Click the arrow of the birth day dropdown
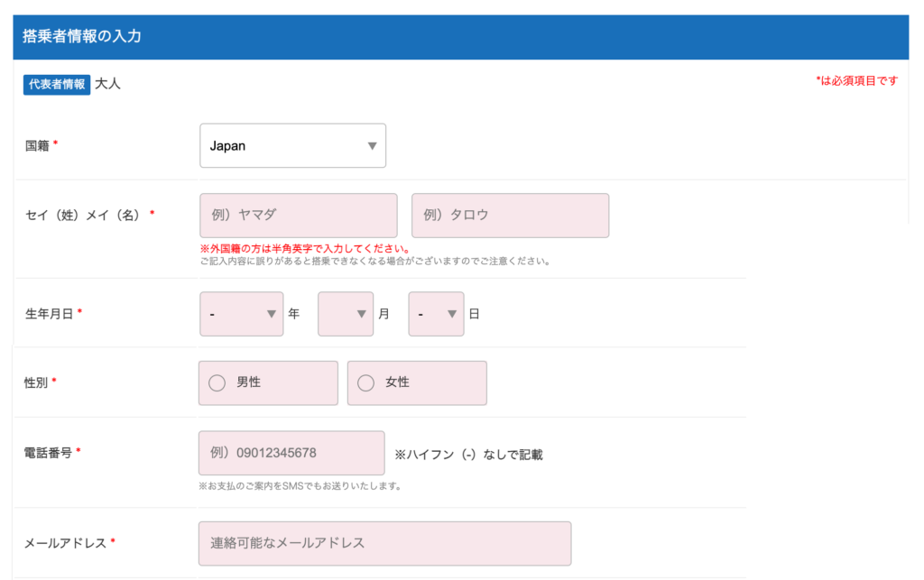Screen dimensions: 924x580 (450, 314)
